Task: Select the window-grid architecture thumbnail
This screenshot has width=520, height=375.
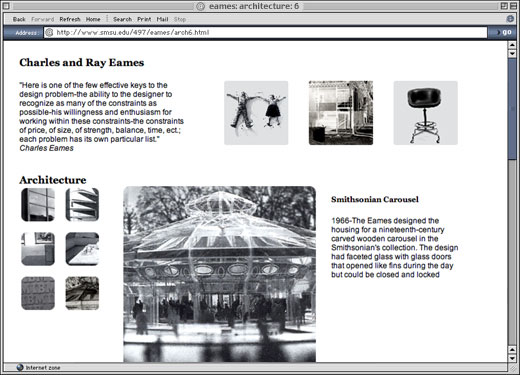Action: tap(38, 204)
